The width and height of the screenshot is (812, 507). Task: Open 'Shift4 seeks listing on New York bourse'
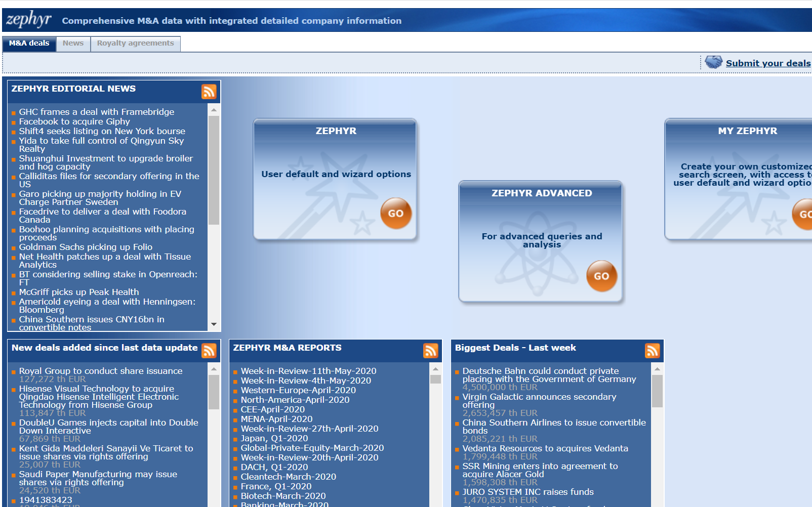102,131
